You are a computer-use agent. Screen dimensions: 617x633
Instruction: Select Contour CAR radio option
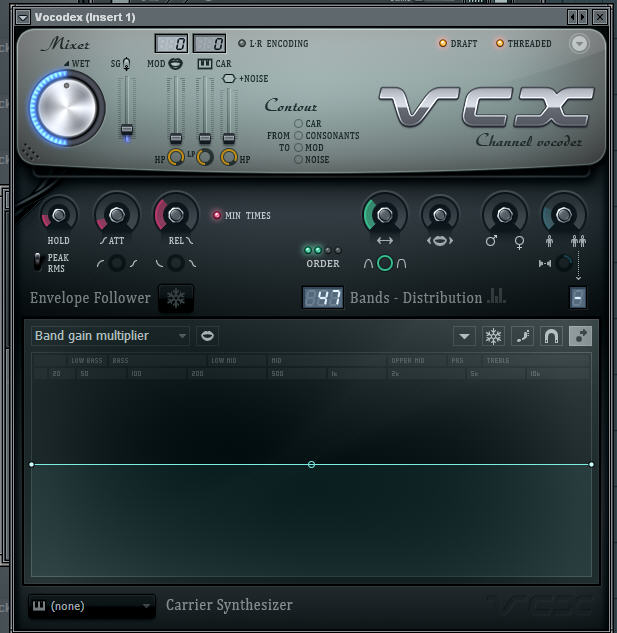click(x=298, y=124)
